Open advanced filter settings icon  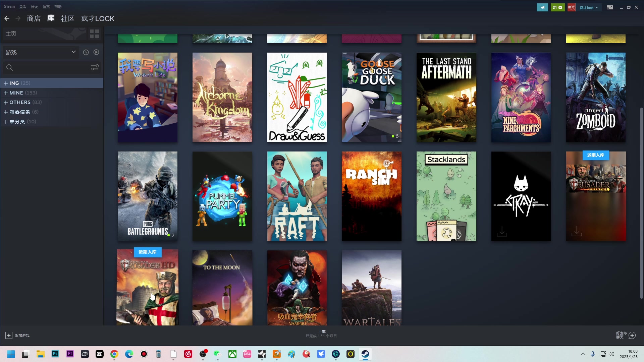click(x=95, y=67)
